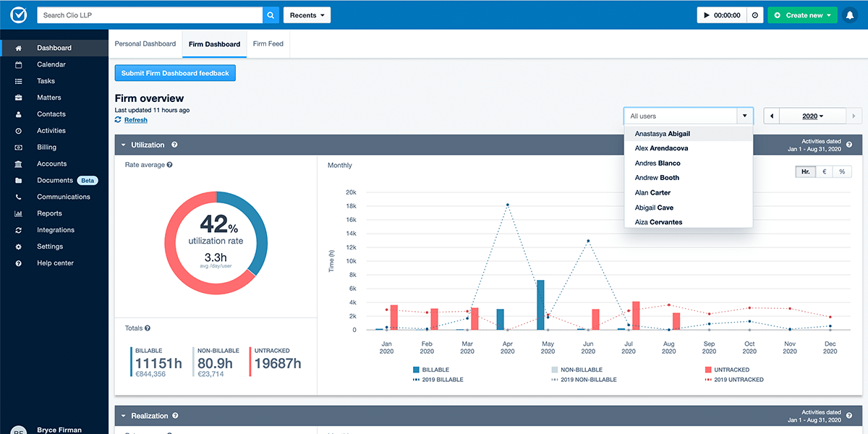Switch to Personal Dashboard tab
This screenshot has height=434, width=868.
(145, 44)
